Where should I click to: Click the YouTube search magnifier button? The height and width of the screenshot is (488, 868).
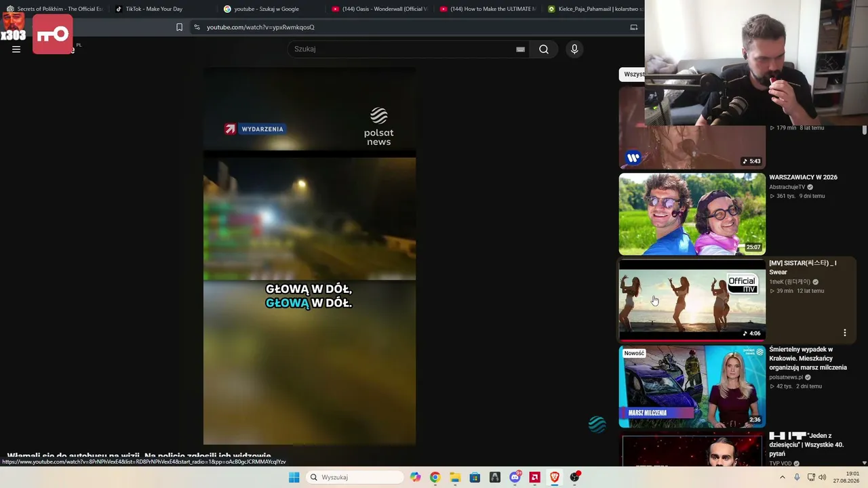[544, 49]
